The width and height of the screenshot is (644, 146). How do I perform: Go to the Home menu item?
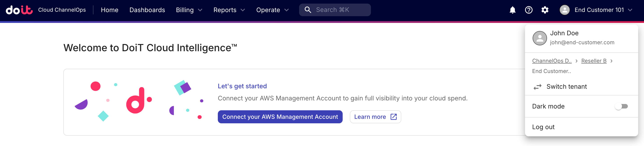click(x=110, y=10)
